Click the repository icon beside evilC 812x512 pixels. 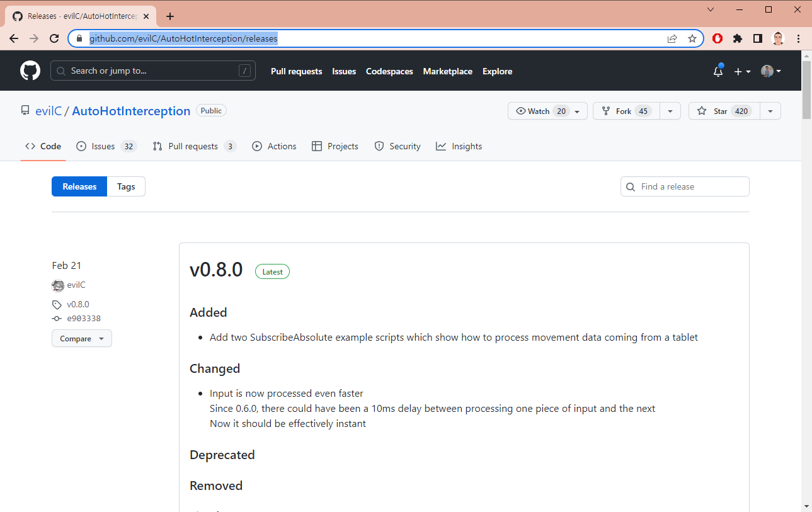25,111
